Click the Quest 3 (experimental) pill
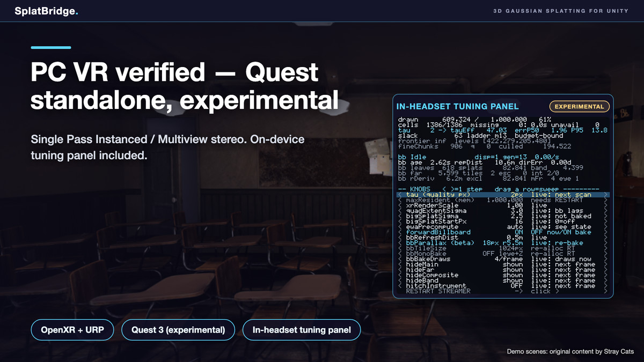Image resolution: width=644 pixels, height=362 pixels. (178, 330)
